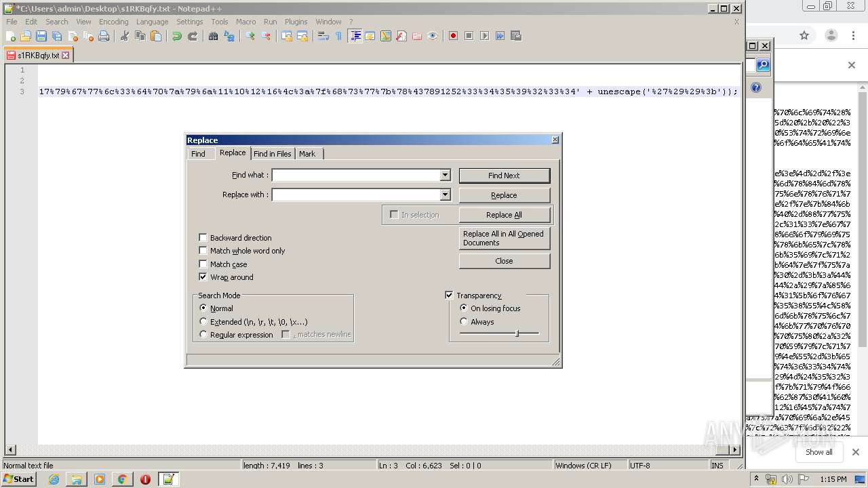The width and height of the screenshot is (868, 488).
Task: Undo last action with green arrow icon
Action: pos(176,36)
